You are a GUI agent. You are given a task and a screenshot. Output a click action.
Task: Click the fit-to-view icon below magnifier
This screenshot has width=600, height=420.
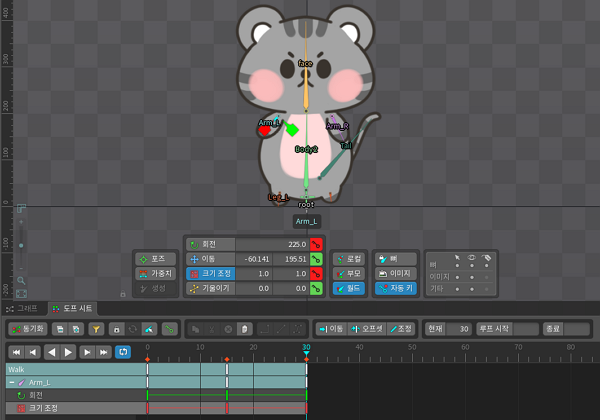21,294
